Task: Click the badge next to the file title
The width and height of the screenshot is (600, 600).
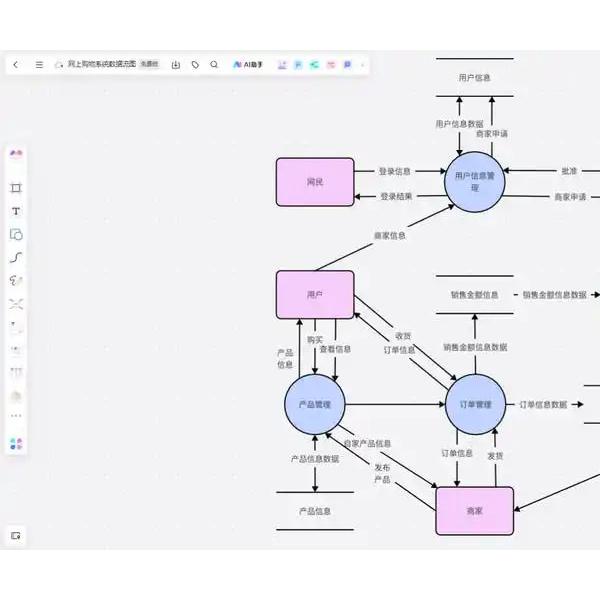Action: pyautogui.click(x=149, y=64)
